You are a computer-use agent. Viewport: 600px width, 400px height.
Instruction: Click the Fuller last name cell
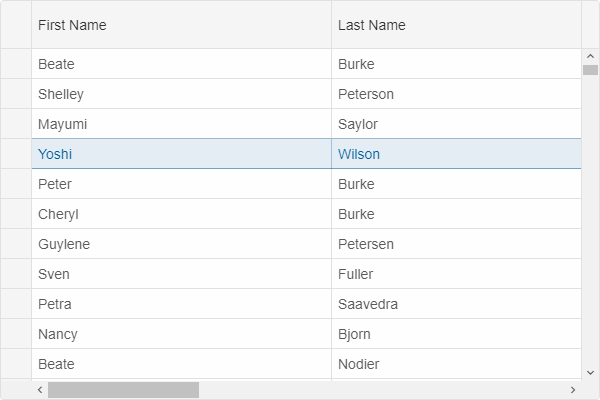point(457,274)
